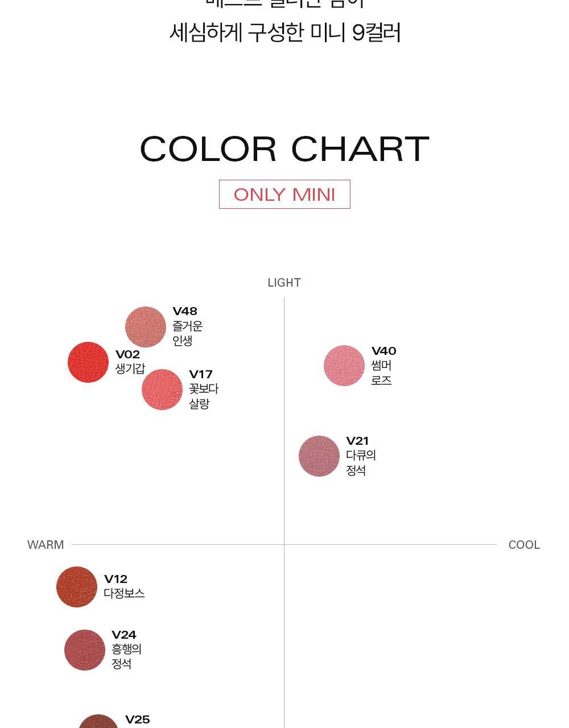The image size is (569, 728).
Task: Choose the V24 rosy brown swatch
Action: [85, 650]
